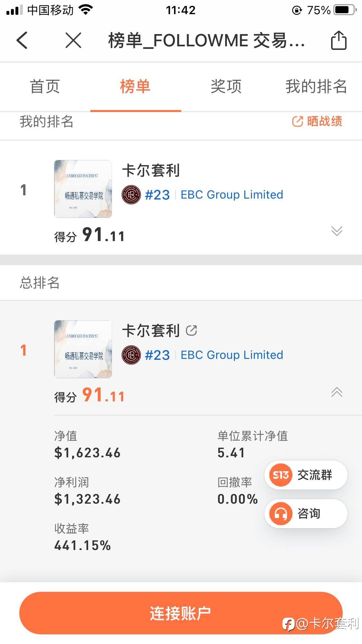Image resolution: width=362 pixels, height=644 pixels.
Task: Open the 奖项 tab
Action: [x=226, y=87]
